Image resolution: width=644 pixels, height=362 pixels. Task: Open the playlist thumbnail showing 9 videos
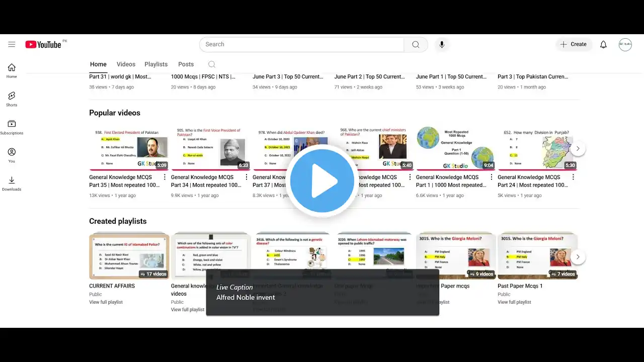tap(456, 256)
